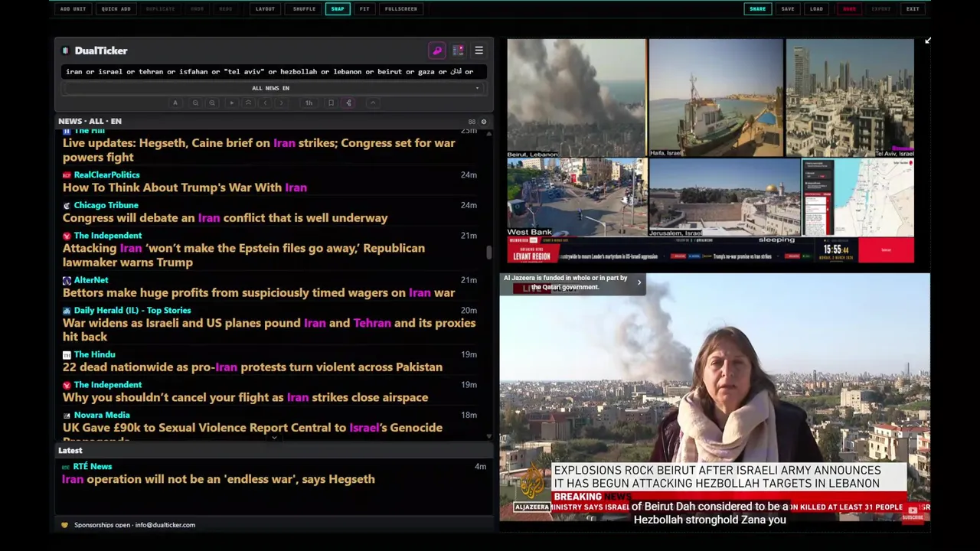
Task: Open 'Congress will debate an Iran conflict' headline
Action: coord(225,218)
